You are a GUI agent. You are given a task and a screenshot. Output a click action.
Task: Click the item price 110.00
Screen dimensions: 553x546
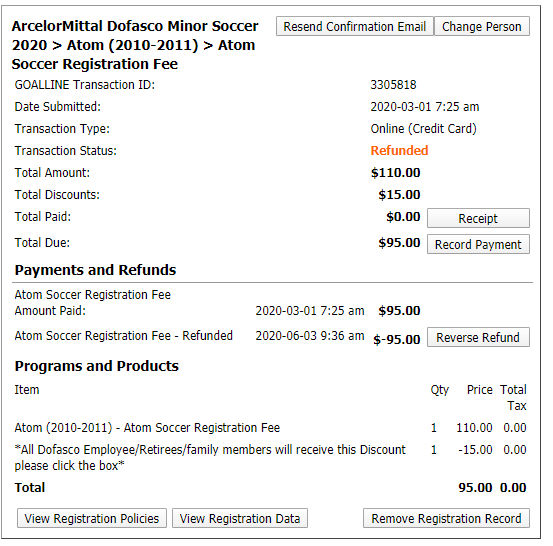coord(474,428)
